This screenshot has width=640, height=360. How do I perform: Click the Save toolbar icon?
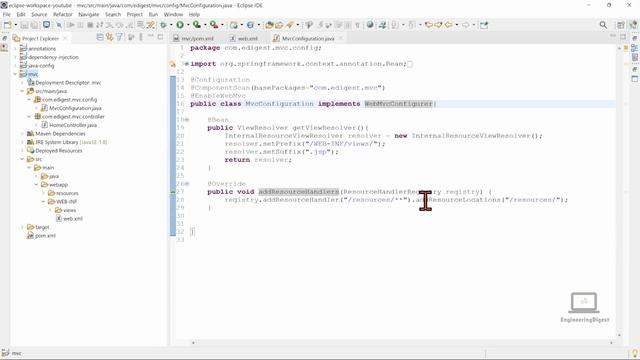(x=24, y=25)
